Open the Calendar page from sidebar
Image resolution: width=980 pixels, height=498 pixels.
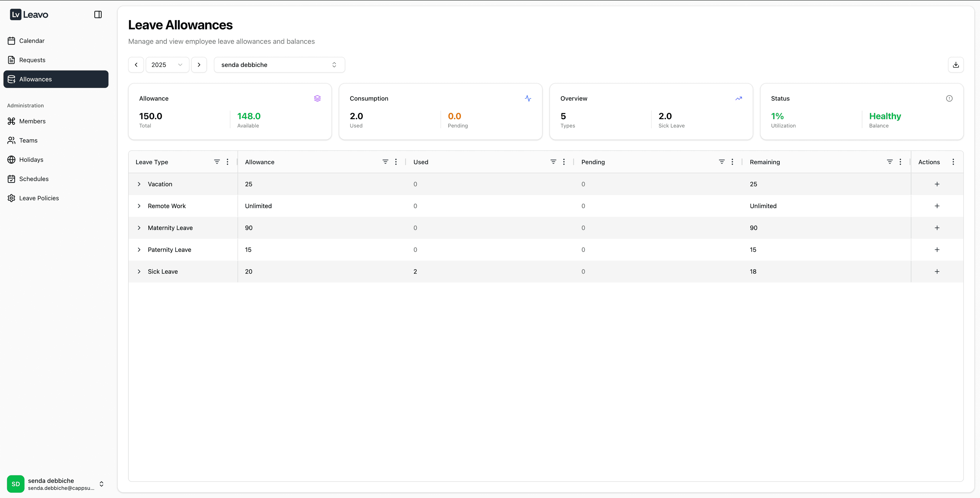click(x=32, y=41)
